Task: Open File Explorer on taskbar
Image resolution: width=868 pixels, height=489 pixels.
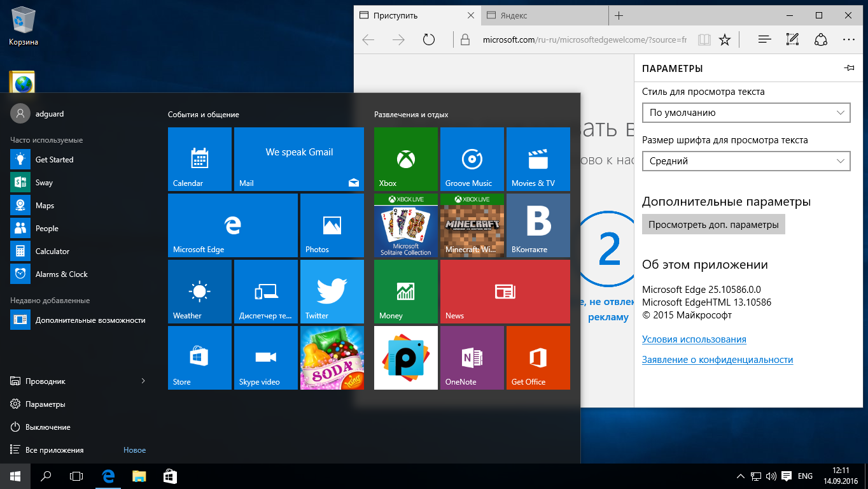Action: click(139, 476)
